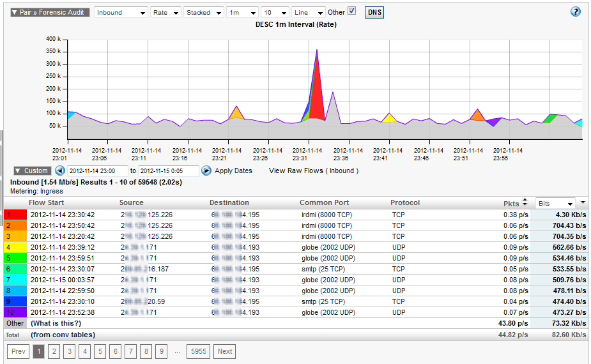Click the purple swatch for flow 10
Image resolution: width=591 pixels, height=364 pixels.
coord(15,312)
